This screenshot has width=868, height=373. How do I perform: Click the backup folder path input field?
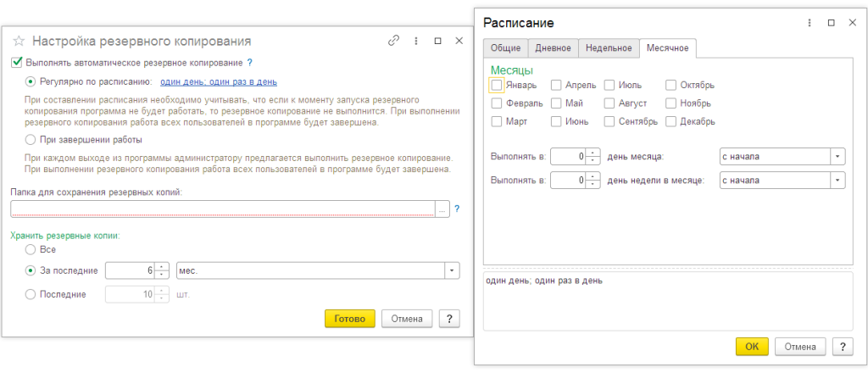pyautogui.click(x=222, y=209)
